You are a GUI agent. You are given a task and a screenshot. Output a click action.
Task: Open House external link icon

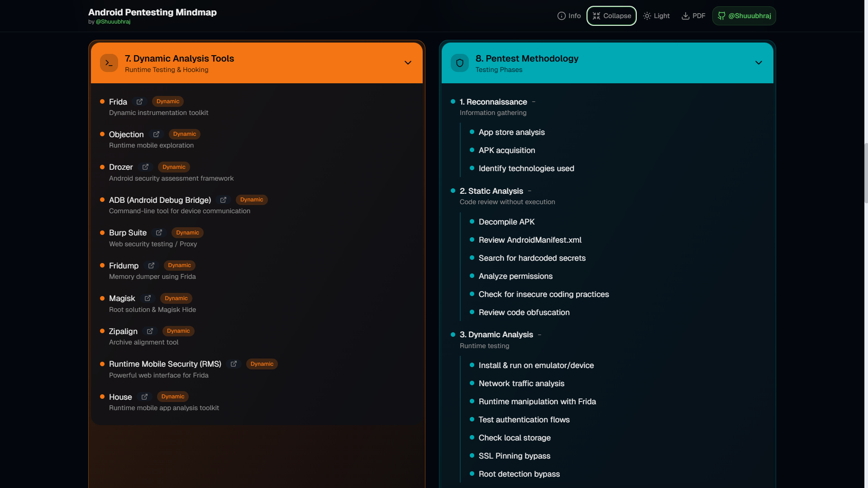coord(144,397)
